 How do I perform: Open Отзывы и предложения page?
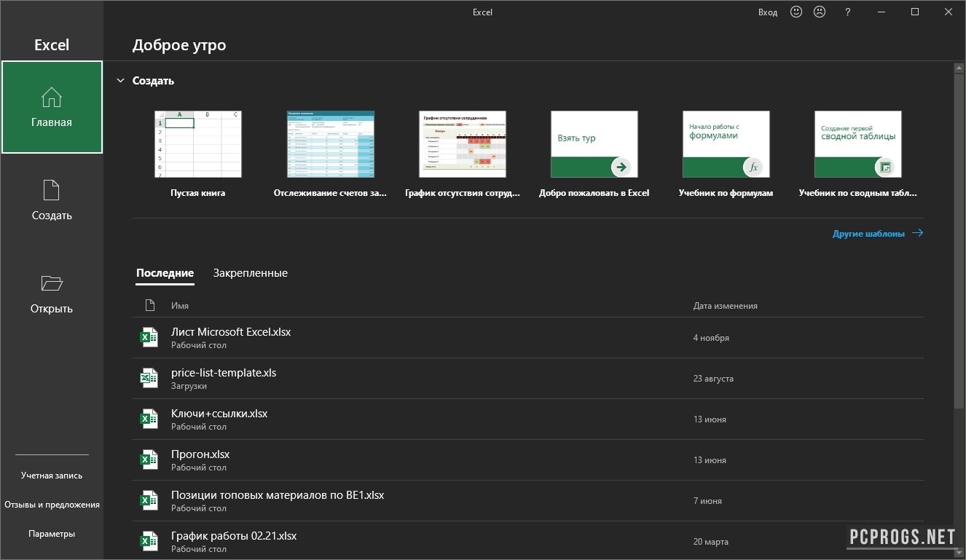(52, 505)
